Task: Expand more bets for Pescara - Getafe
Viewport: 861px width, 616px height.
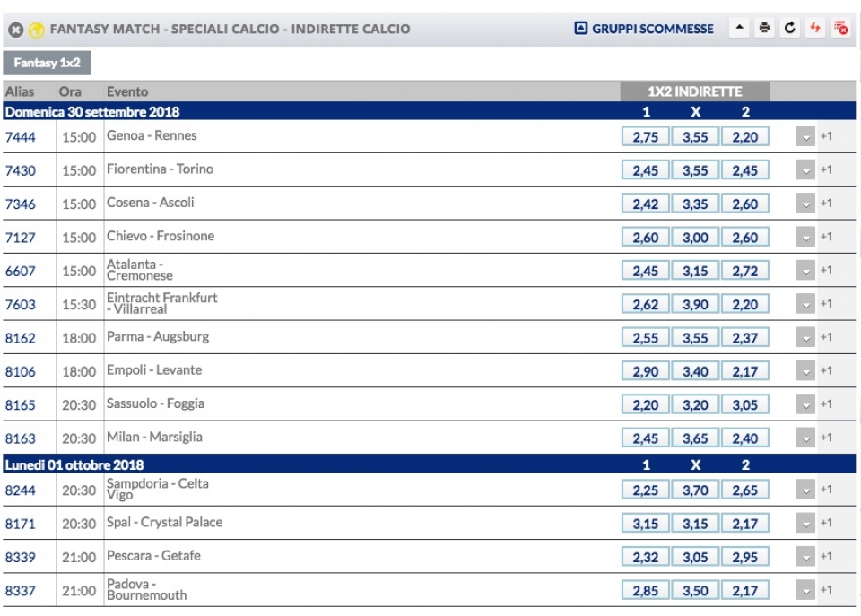Action: pos(805,557)
